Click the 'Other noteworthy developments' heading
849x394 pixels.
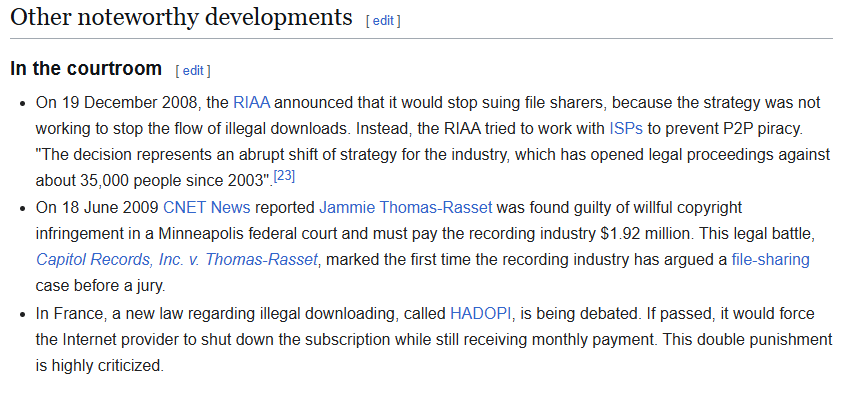(181, 18)
